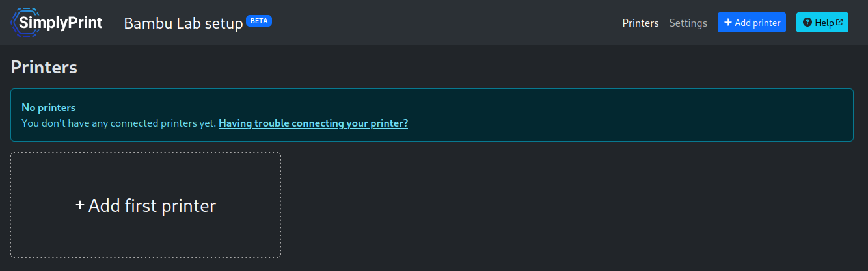868x271 pixels.
Task: Click the No printers alert title
Action: tap(49, 107)
